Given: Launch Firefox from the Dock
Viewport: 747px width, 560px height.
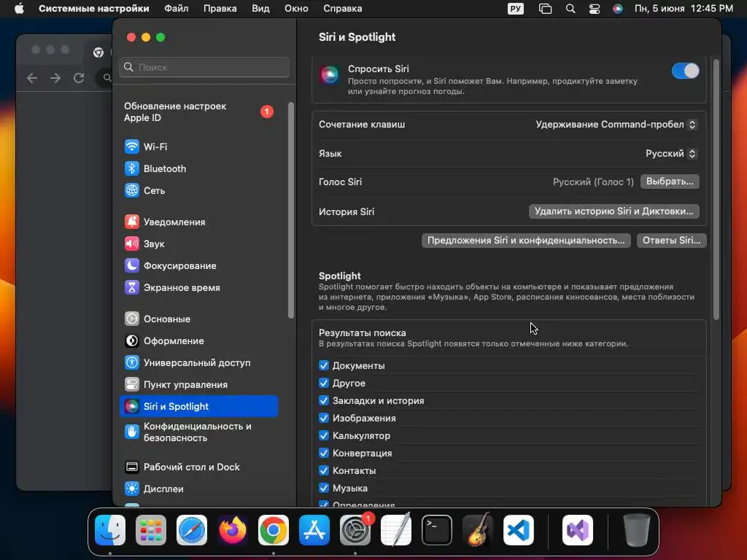Looking at the screenshot, I should coord(233,530).
